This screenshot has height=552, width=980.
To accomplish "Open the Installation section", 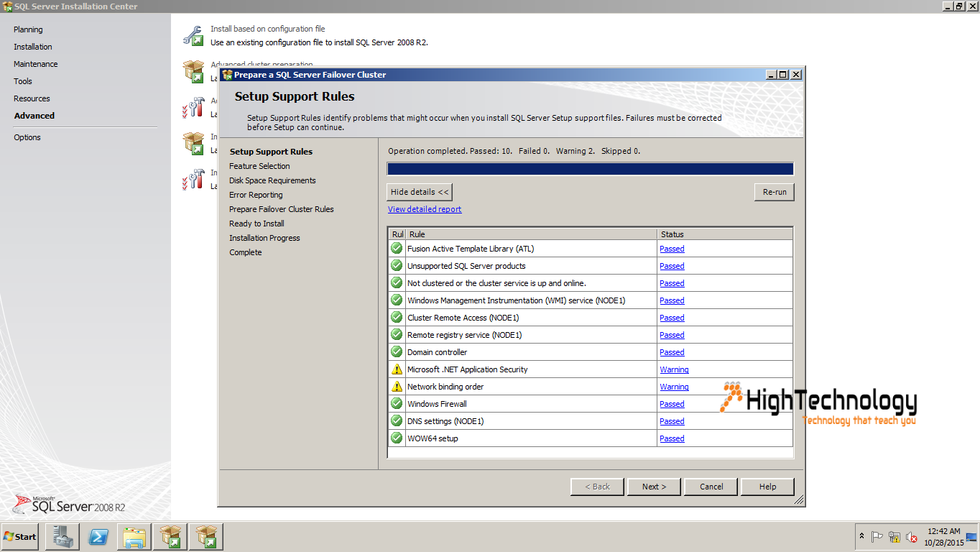I will 33,47.
